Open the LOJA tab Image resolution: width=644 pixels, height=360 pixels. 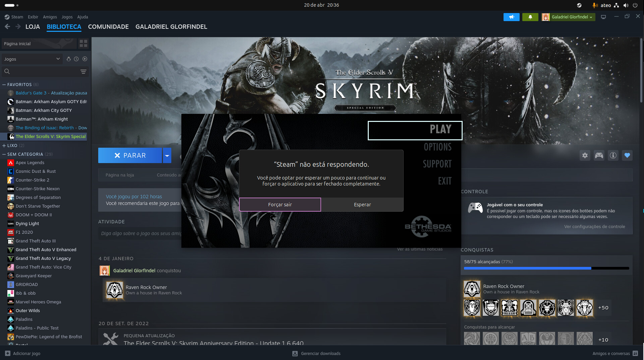(x=33, y=27)
